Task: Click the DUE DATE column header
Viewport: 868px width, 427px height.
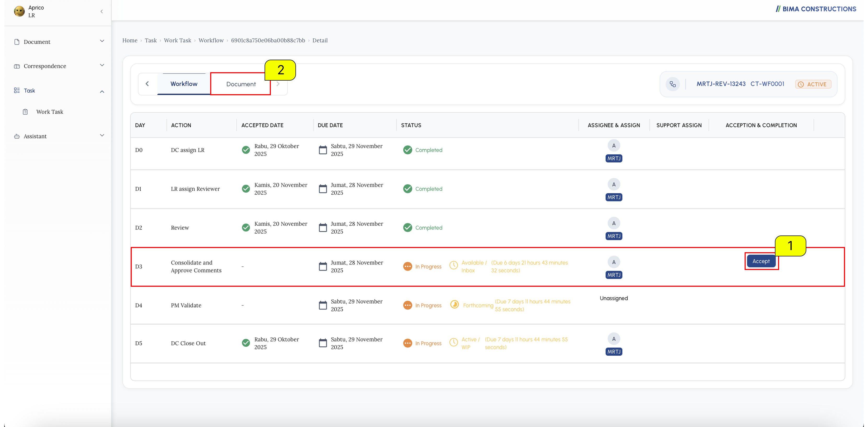Action: [x=330, y=125]
